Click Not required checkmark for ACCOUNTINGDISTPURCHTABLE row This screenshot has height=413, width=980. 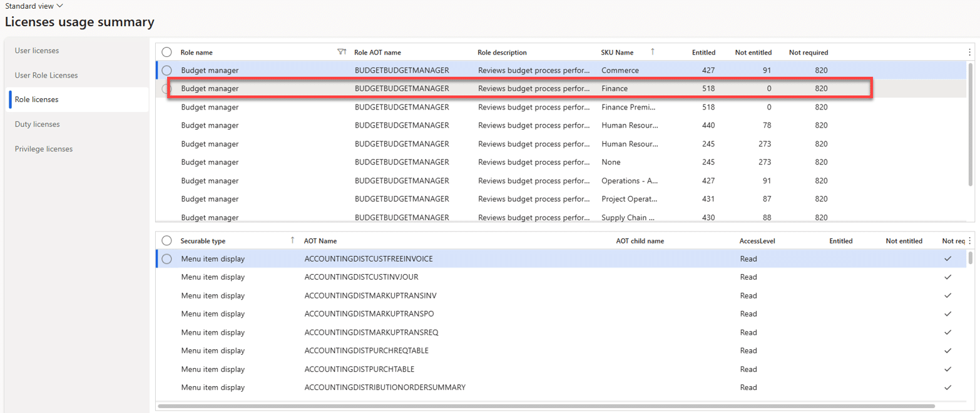947,369
